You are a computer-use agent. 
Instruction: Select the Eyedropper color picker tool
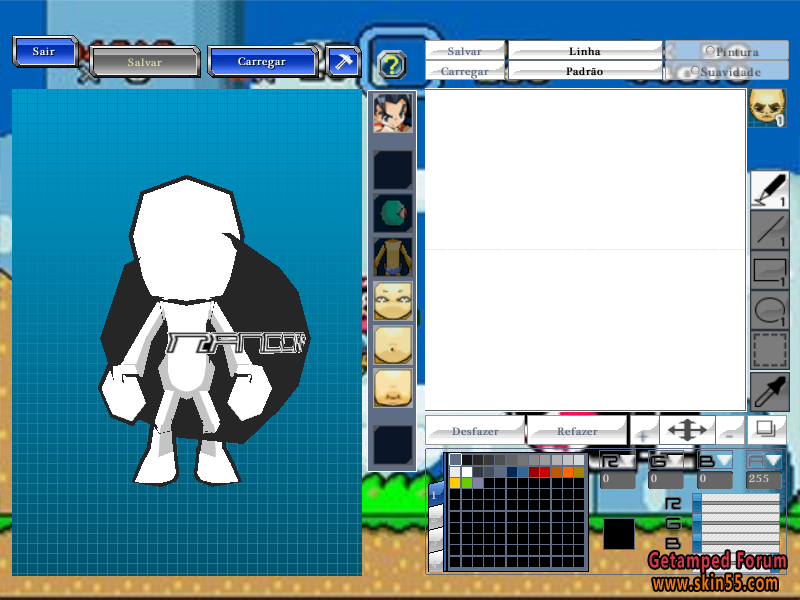770,391
